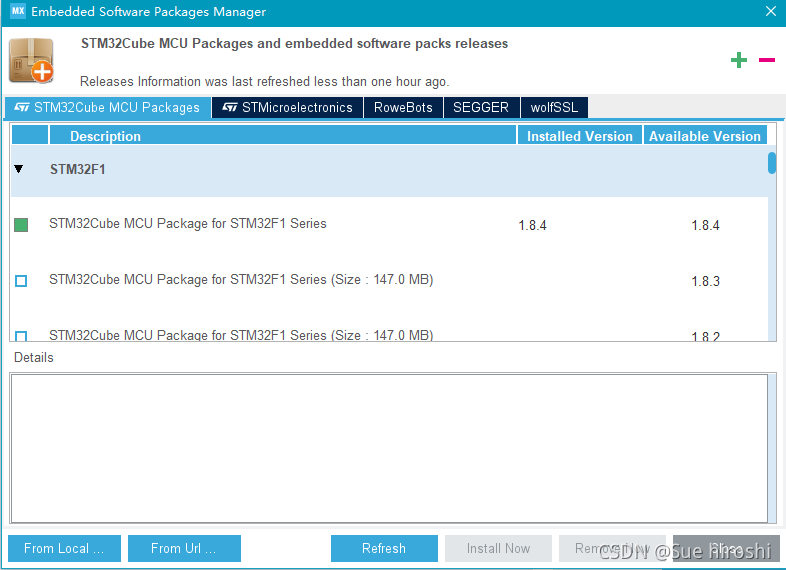Click the package list vertical scrollbar thumb
This screenshot has width=786, height=570.
tap(772, 163)
